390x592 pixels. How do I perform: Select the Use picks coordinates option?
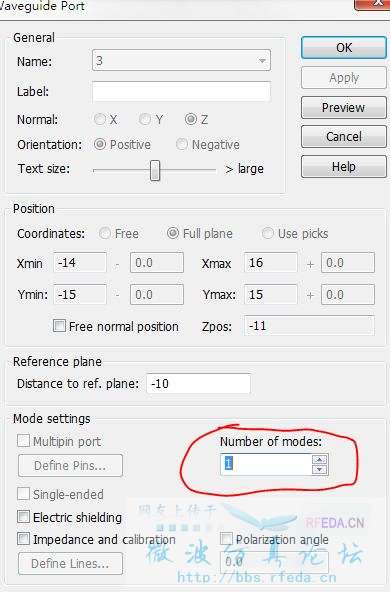point(268,233)
